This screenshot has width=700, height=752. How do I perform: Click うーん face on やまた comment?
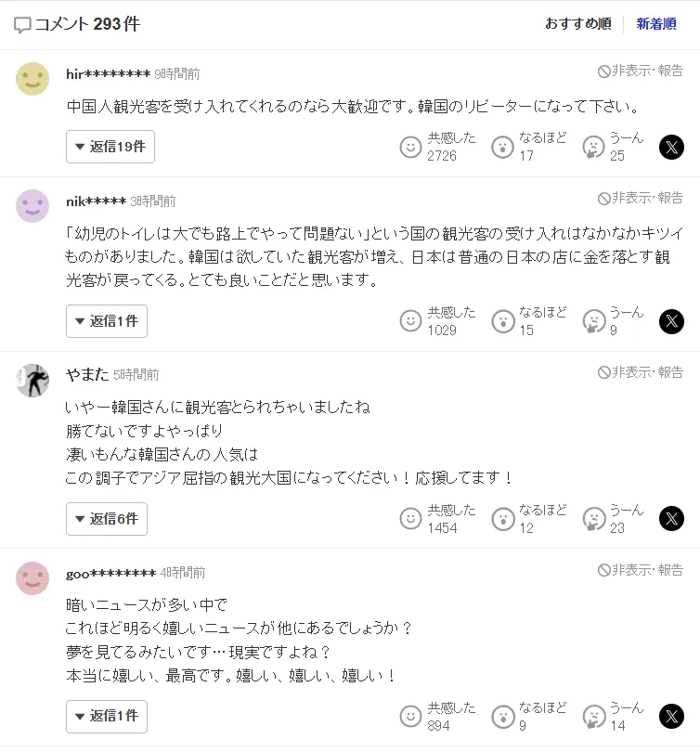(x=592, y=519)
